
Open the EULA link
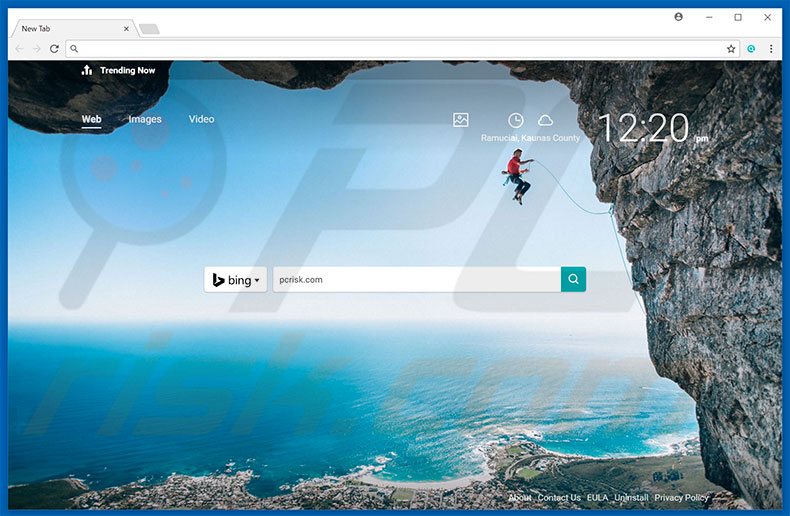point(598,497)
